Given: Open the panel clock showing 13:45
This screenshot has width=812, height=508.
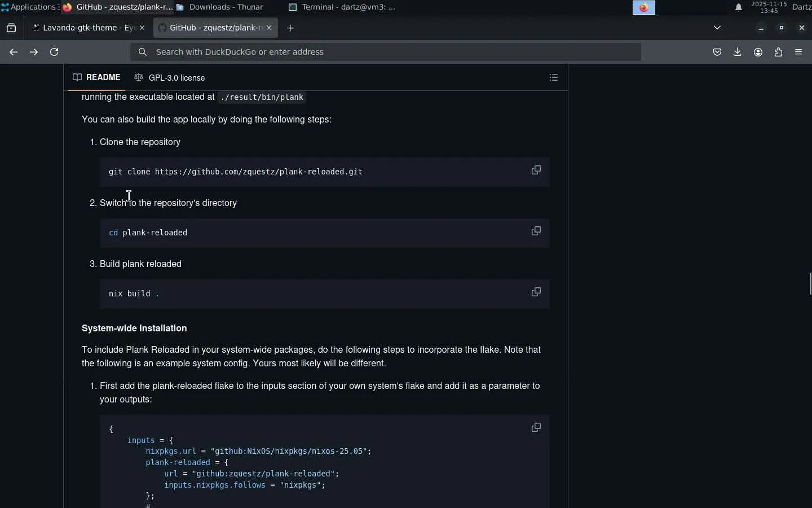Looking at the screenshot, I should pos(769,7).
